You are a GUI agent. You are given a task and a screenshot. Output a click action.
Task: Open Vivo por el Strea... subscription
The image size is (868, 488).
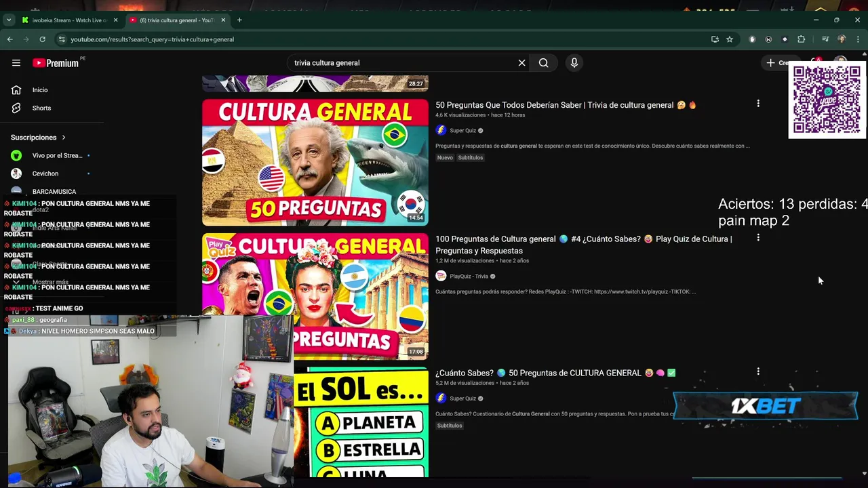point(52,156)
